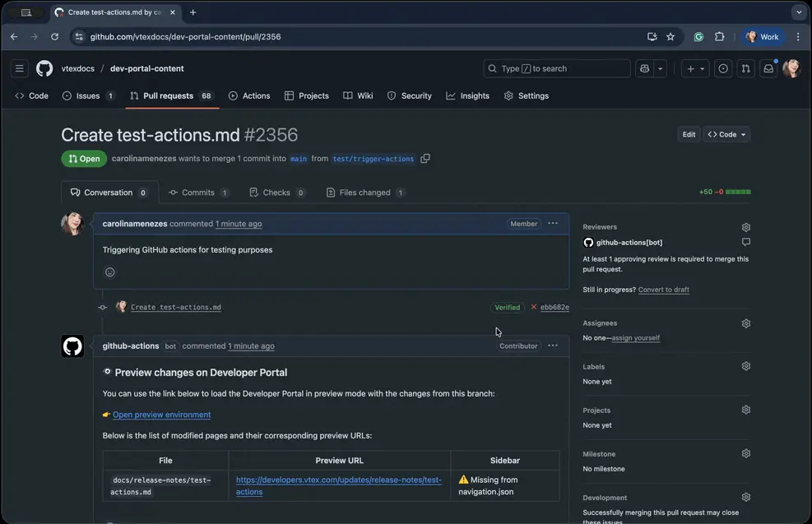Open the notifications inbox icon
This screenshot has width=812, height=524.
point(769,68)
